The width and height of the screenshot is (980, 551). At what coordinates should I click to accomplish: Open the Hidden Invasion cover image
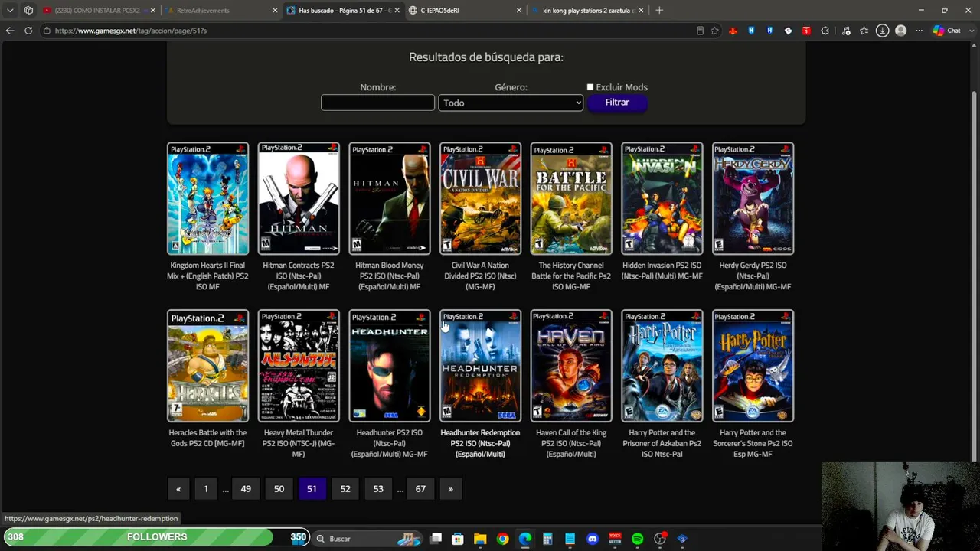[x=661, y=198]
